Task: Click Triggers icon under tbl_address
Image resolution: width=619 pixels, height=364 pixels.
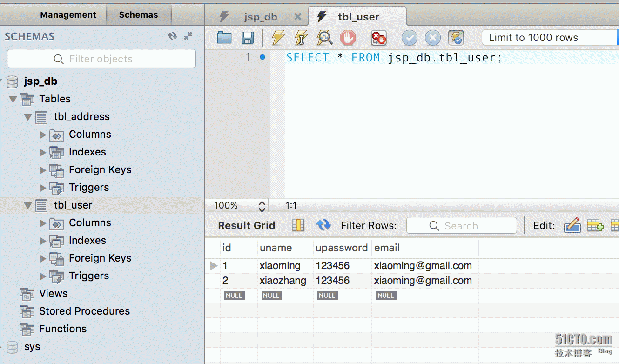Action: point(57,188)
